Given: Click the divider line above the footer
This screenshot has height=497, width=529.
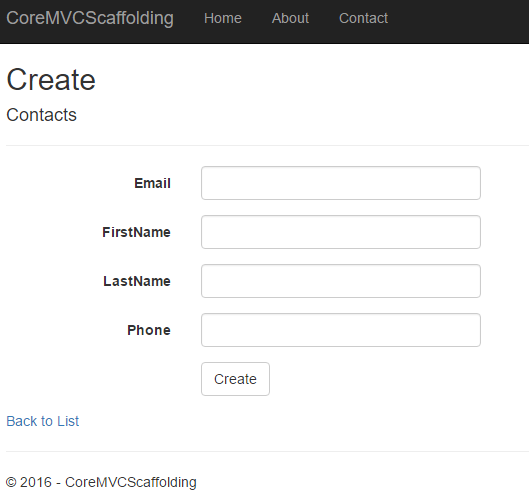Looking at the screenshot, I should tap(267, 451).
